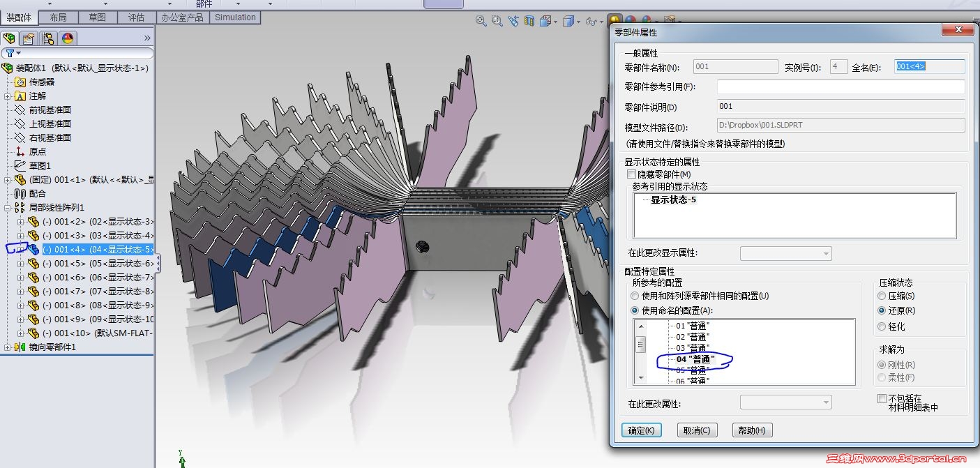
Task: Switch to the 办公室产品 tab
Action: point(183,17)
